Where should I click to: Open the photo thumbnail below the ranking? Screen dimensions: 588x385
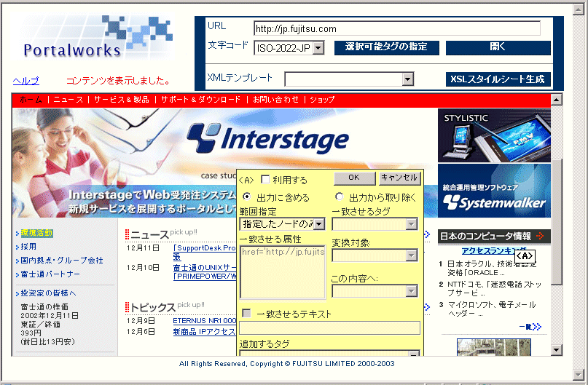[494, 347]
